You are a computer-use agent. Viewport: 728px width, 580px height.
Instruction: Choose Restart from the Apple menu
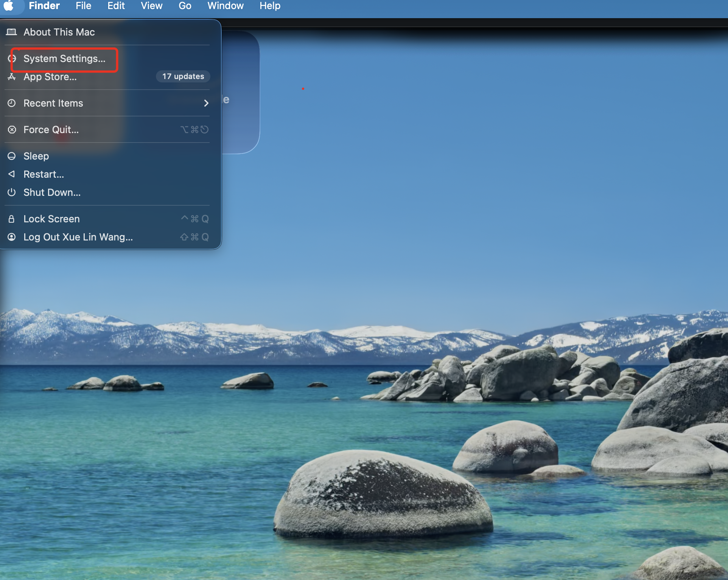click(x=44, y=174)
